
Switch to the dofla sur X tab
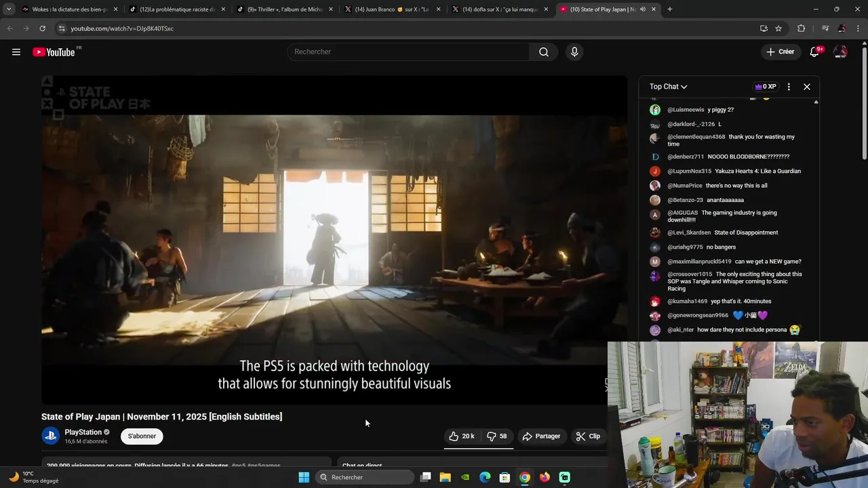(x=500, y=9)
